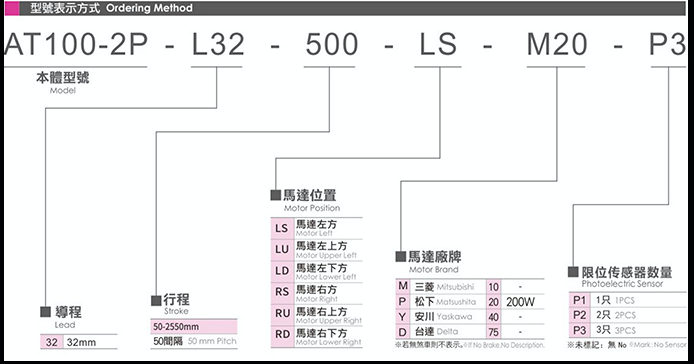Image resolution: width=694 pixels, height=364 pixels.
Task: Click the M20 segment in model code
Action: click(x=557, y=45)
